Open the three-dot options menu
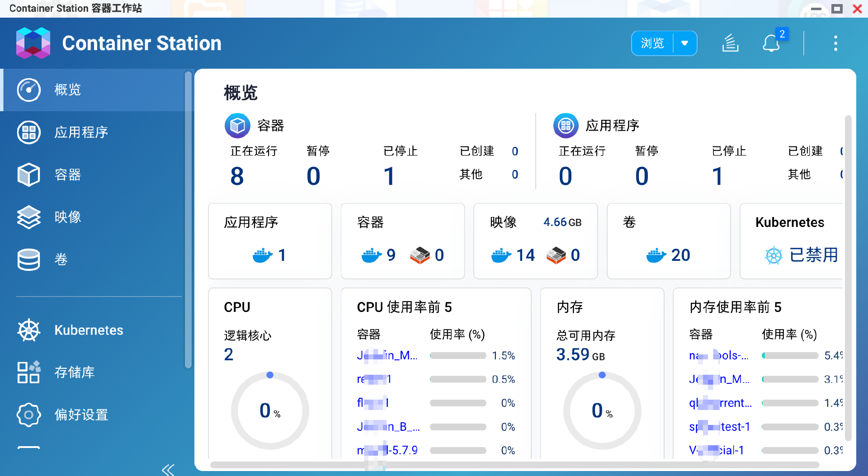Image resolution: width=868 pixels, height=476 pixels. coord(835,43)
